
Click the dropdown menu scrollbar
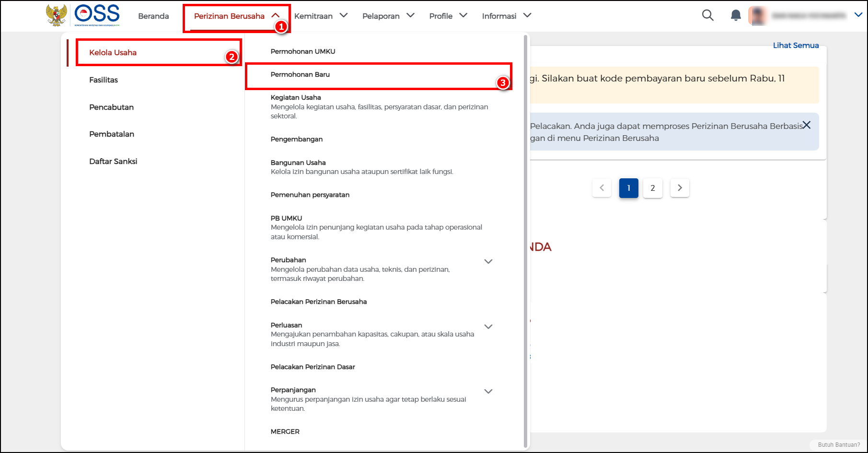525,240
